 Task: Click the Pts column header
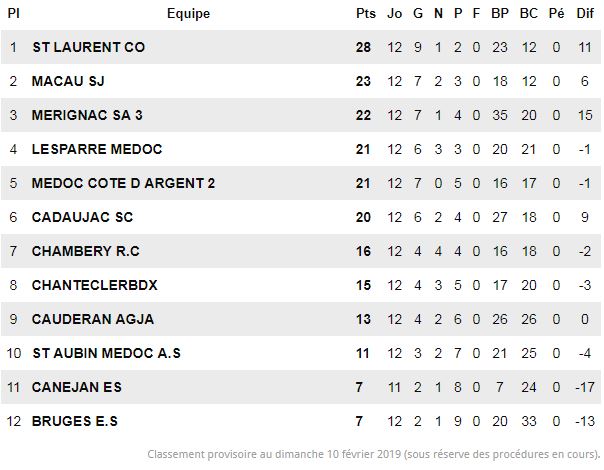pyautogui.click(x=366, y=13)
